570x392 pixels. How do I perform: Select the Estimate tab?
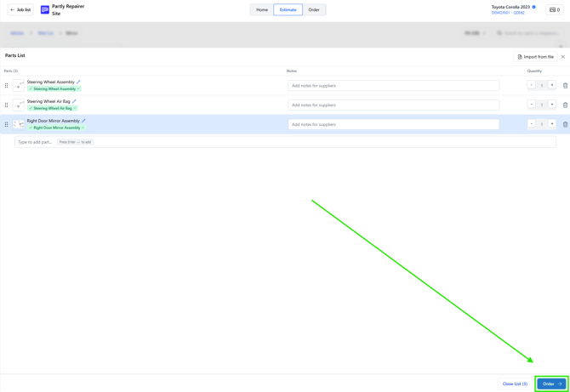[x=288, y=10]
